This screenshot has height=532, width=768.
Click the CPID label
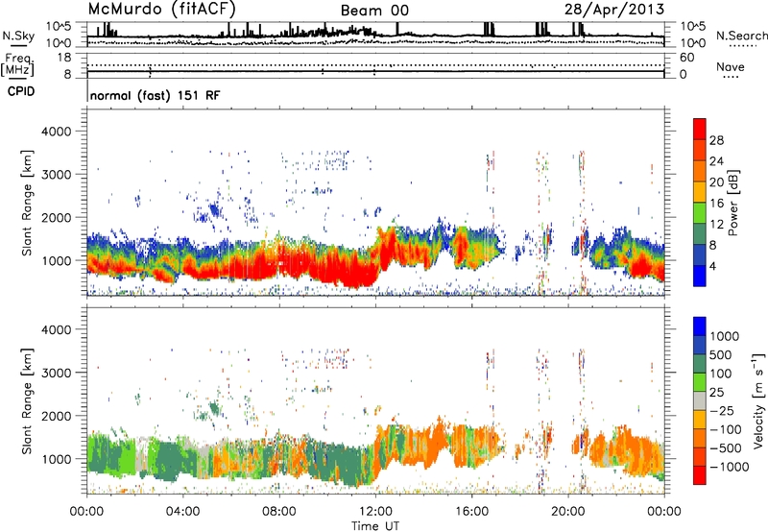pyautogui.click(x=21, y=91)
